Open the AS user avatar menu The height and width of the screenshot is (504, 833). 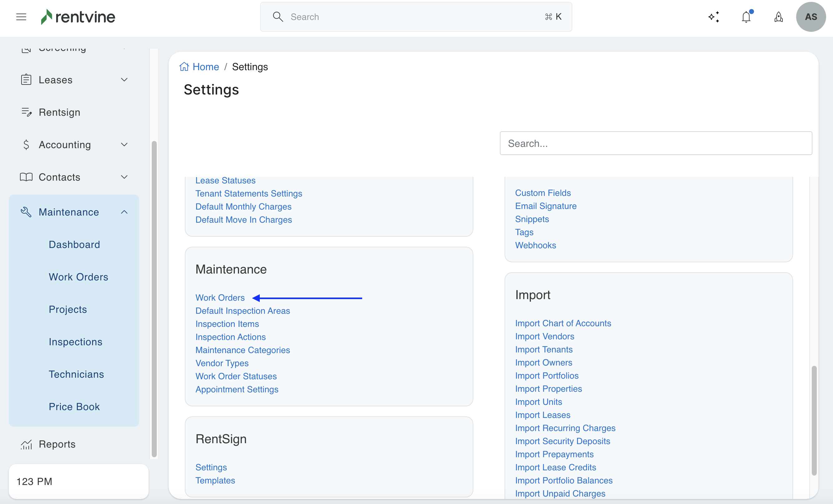tap(811, 17)
